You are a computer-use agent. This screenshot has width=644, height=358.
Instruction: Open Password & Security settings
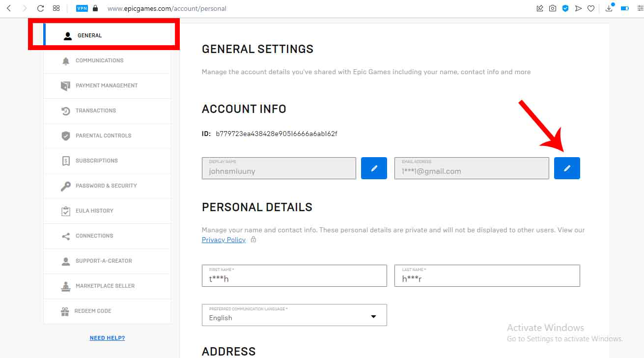[107, 186]
